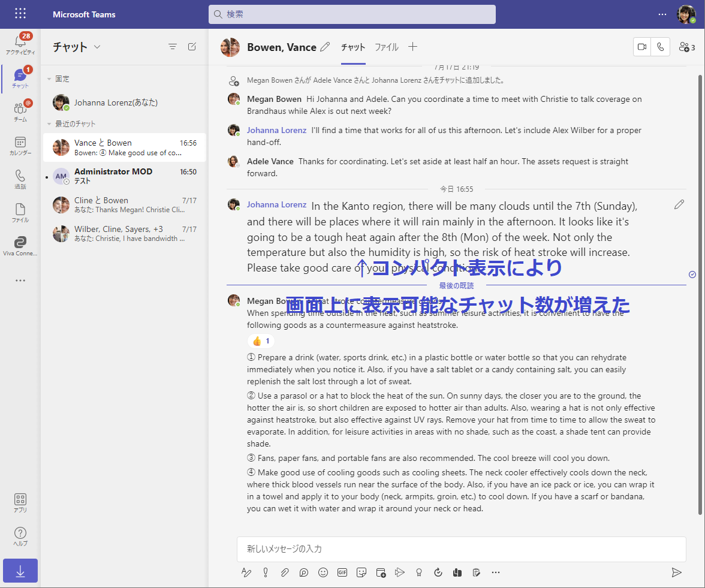
Task: Attach a file to message
Action: click(x=285, y=572)
